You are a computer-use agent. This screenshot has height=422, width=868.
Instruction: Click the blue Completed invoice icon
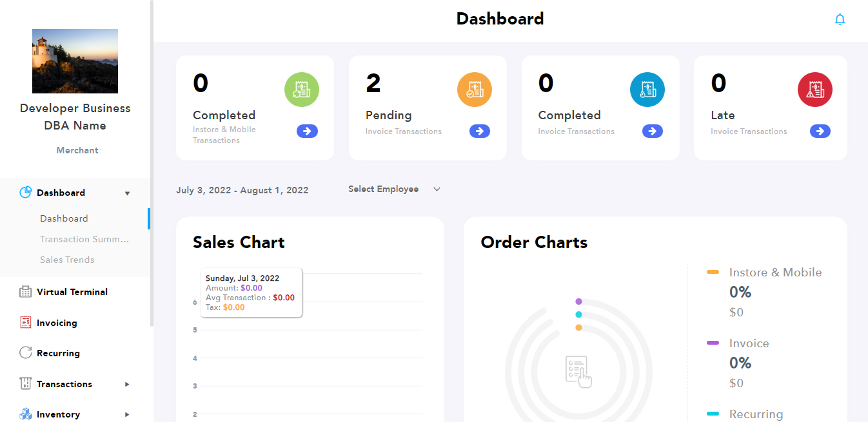pyautogui.click(x=647, y=90)
